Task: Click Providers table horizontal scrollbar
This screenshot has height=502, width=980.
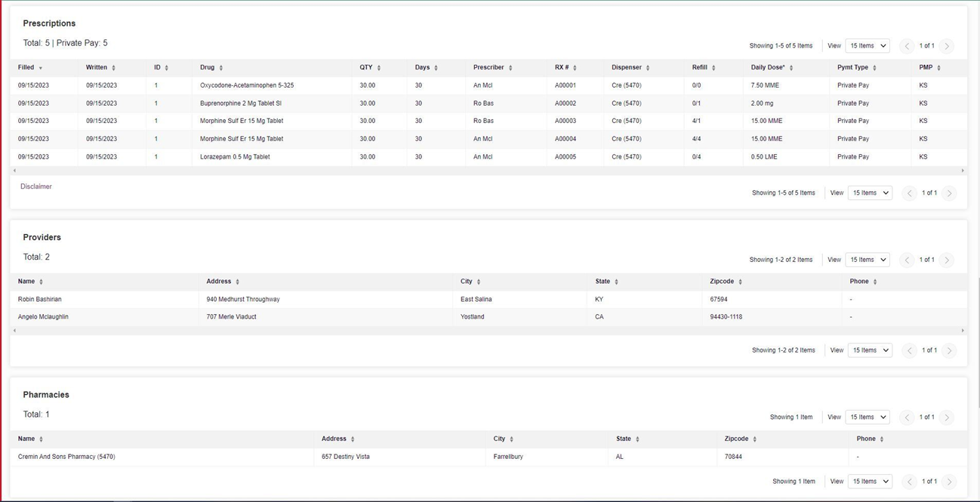Action: click(x=488, y=331)
